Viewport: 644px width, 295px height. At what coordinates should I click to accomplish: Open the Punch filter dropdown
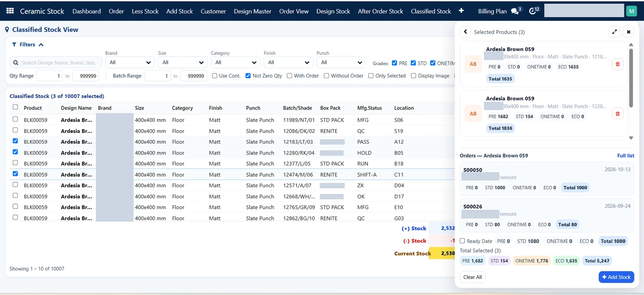coord(341,63)
